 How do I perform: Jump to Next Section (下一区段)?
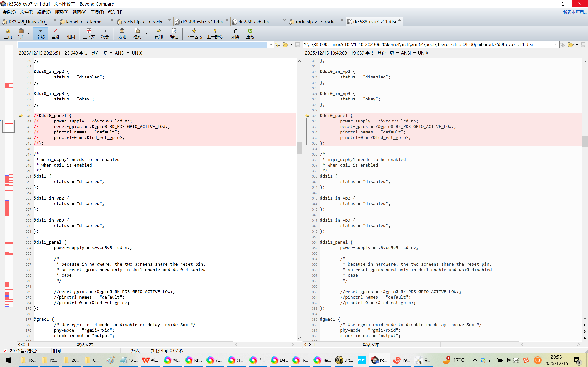(x=194, y=33)
